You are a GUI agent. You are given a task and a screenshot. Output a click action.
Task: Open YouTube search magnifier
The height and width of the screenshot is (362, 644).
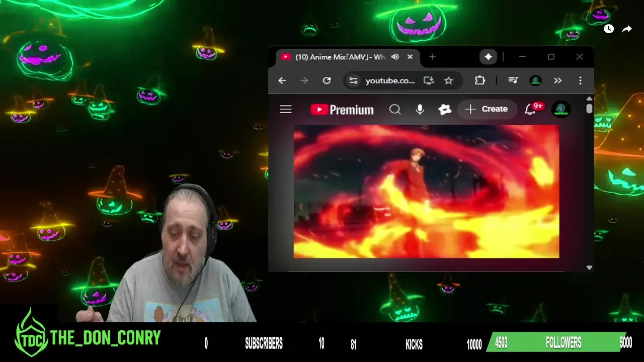click(x=395, y=109)
